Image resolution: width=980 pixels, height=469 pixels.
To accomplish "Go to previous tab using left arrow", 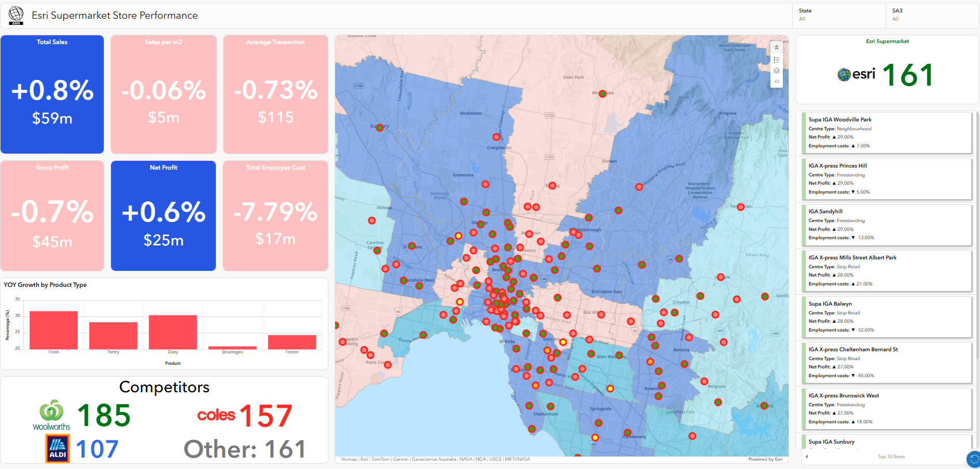I will (807, 457).
